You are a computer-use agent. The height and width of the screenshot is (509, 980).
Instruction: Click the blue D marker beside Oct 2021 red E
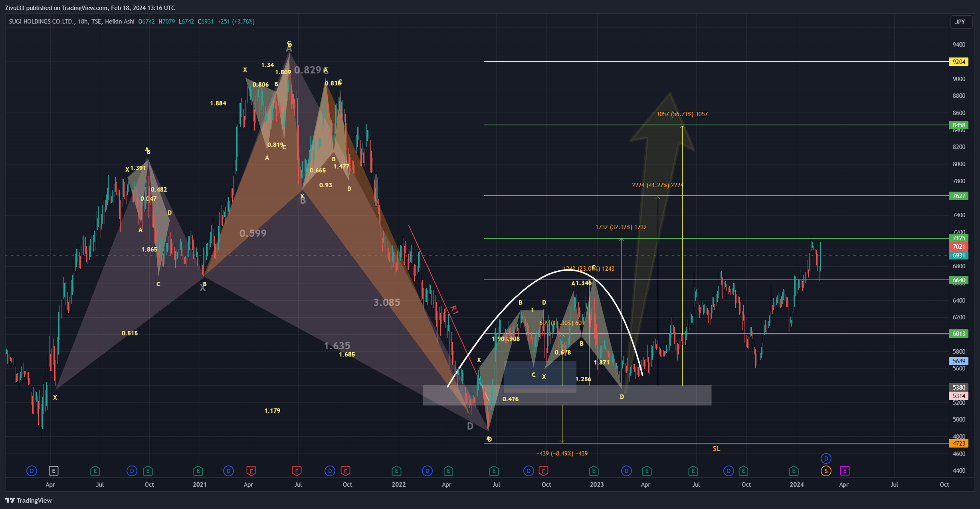pos(330,471)
